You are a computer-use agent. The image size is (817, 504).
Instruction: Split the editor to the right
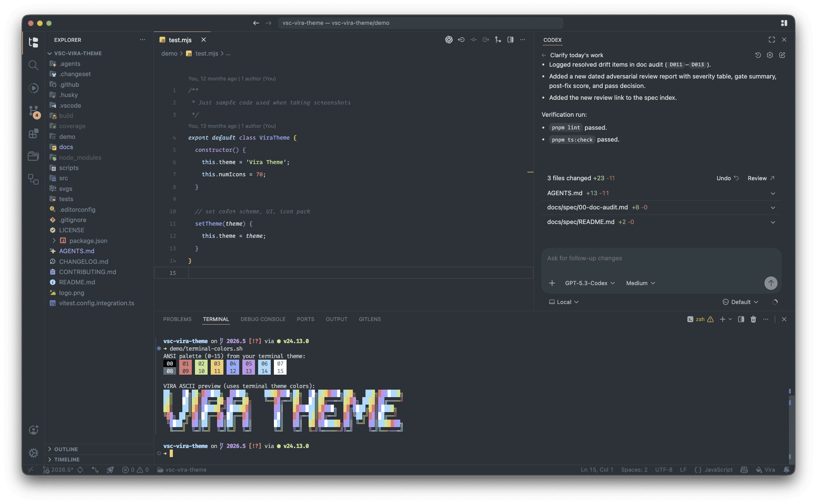[510, 40]
